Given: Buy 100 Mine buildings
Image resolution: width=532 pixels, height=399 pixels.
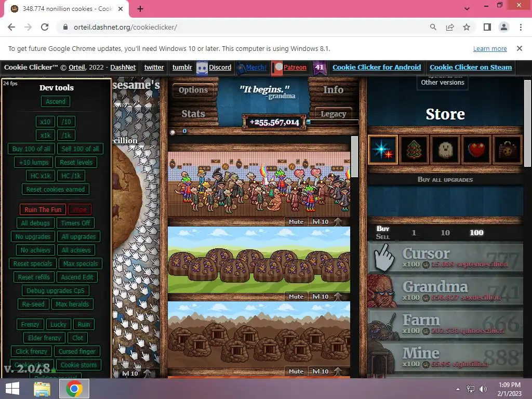Looking at the screenshot, I should click(445, 357).
